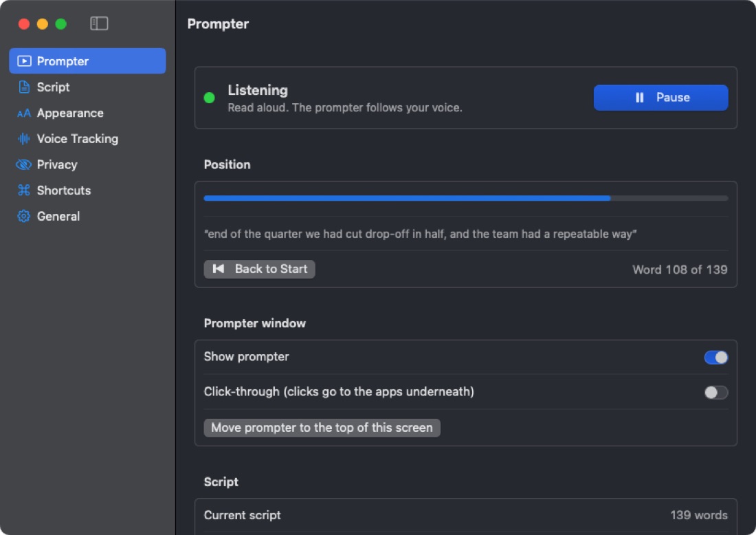The height and width of the screenshot is (535, 756).
Task: Open the Script section in sidebar
Action: pyautogui.click(x=87, y=87)
